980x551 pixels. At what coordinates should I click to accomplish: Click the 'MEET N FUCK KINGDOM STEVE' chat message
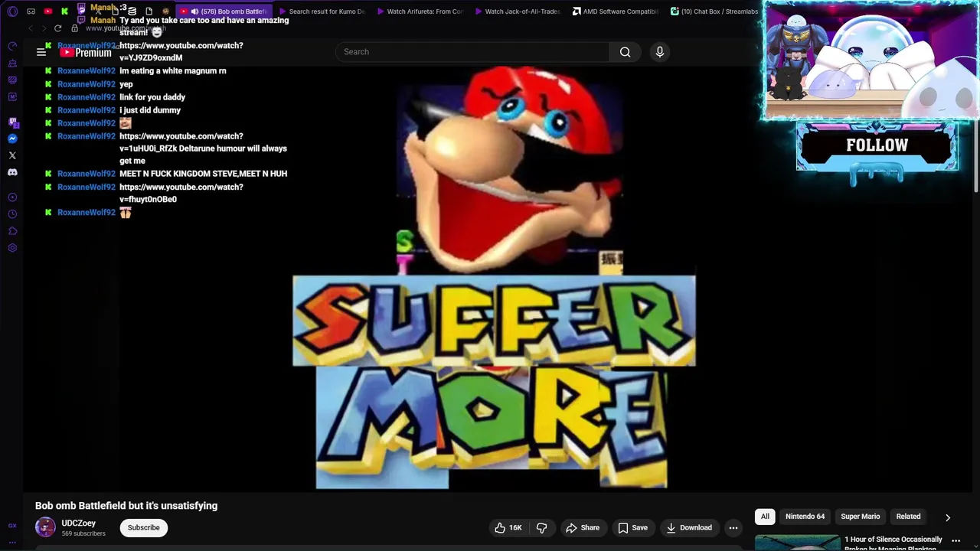pyautogui.click(x=203, y=174)
